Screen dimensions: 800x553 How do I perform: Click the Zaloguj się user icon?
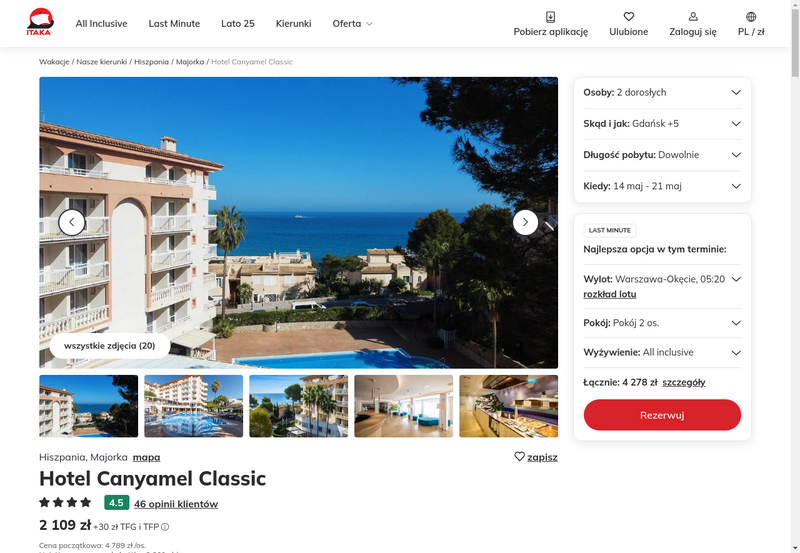(x=693, y=17)
